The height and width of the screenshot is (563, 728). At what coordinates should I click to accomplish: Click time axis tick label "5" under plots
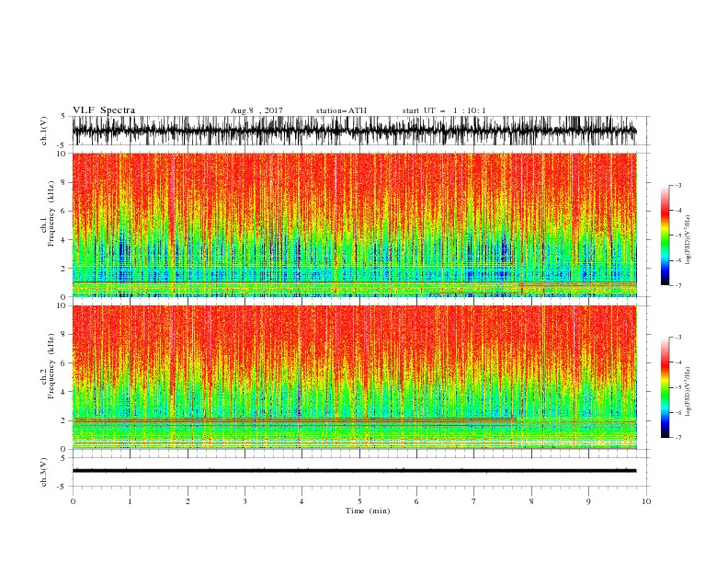click(359, 501)
